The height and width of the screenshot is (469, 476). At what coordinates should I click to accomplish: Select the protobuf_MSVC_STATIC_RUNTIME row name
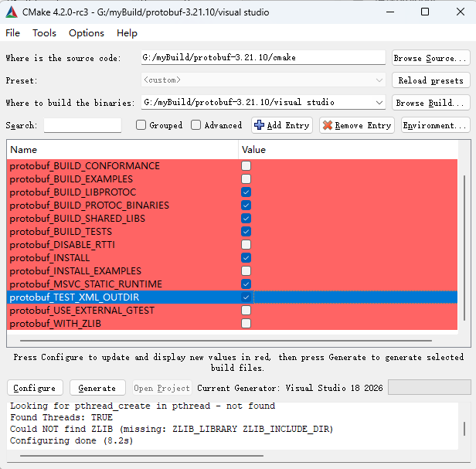tap(86, 284)
